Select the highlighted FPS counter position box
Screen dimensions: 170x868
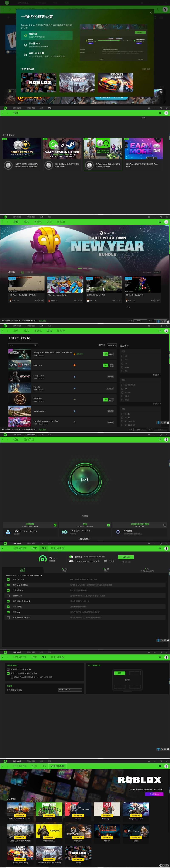(120, 673)
